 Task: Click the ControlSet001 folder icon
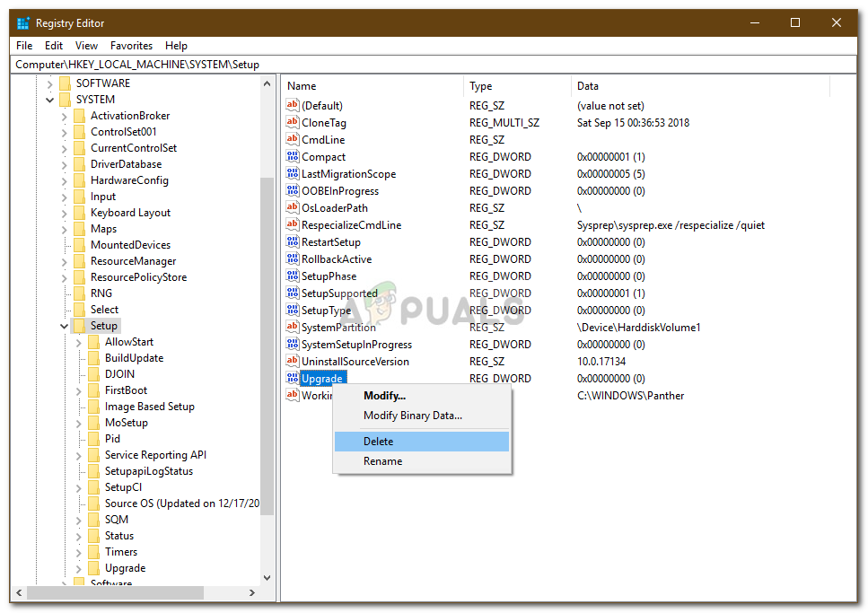(79, 132)
